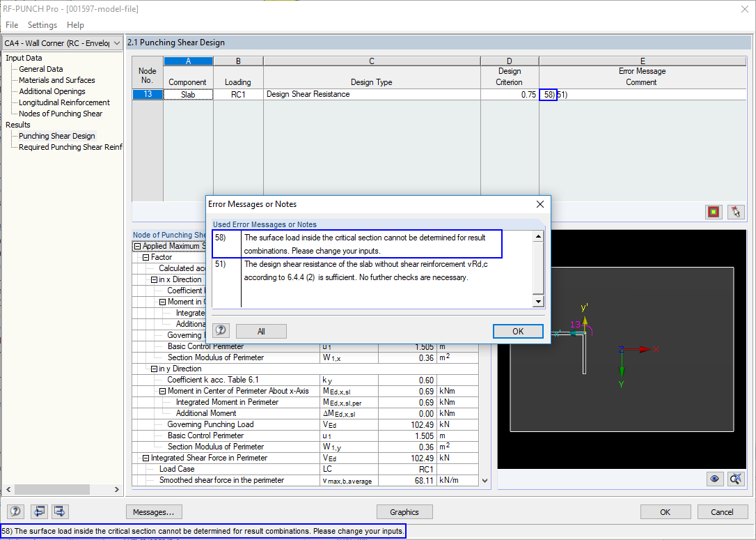The height and width of the screenshot is (540, 756).
Task: Click the pick node in graphic icon
Action: pyautogui.click(x=736, y=212)
